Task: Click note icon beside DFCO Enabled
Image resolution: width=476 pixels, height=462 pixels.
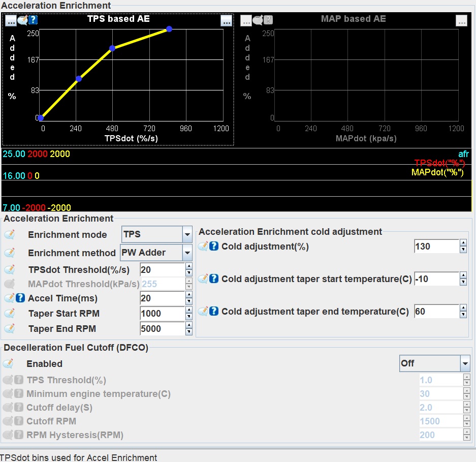Action: 8,363
